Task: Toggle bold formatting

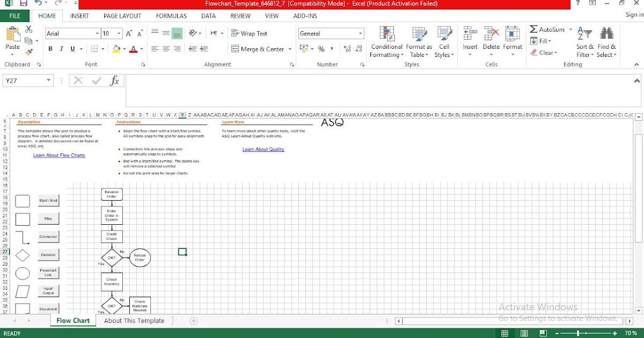Action: [50, 48]
